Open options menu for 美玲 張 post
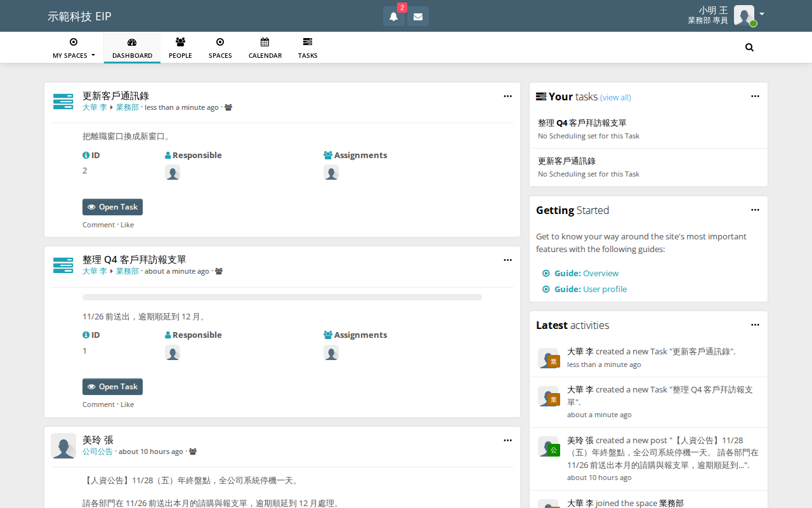The image size is (812, 508). tap(507, 441)
